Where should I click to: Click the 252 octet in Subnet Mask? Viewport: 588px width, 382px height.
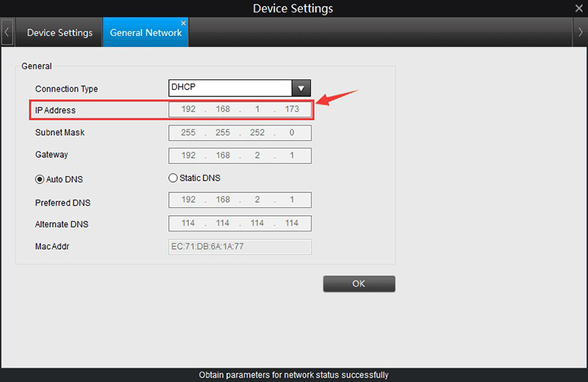click(257, 133)
